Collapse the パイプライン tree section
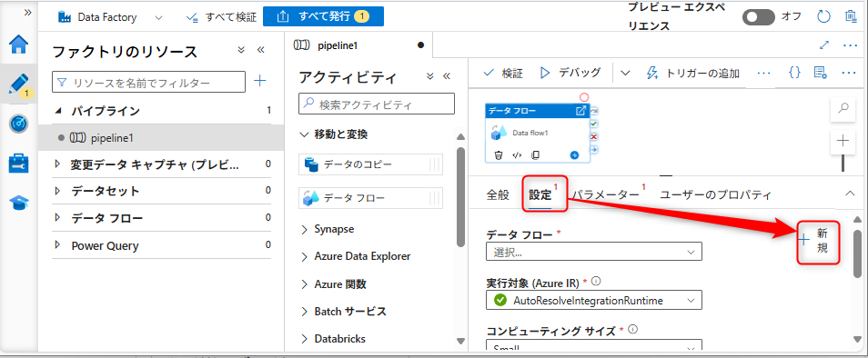868x358 pixels. click(x=58, y=111)
